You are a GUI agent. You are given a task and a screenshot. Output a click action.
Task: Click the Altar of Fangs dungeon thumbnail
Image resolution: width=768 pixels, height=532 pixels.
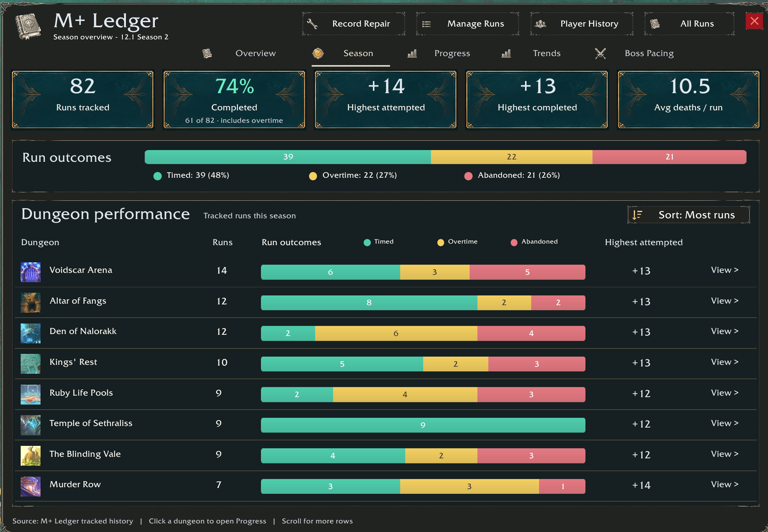pyautogui.click(x=30, y=302)
